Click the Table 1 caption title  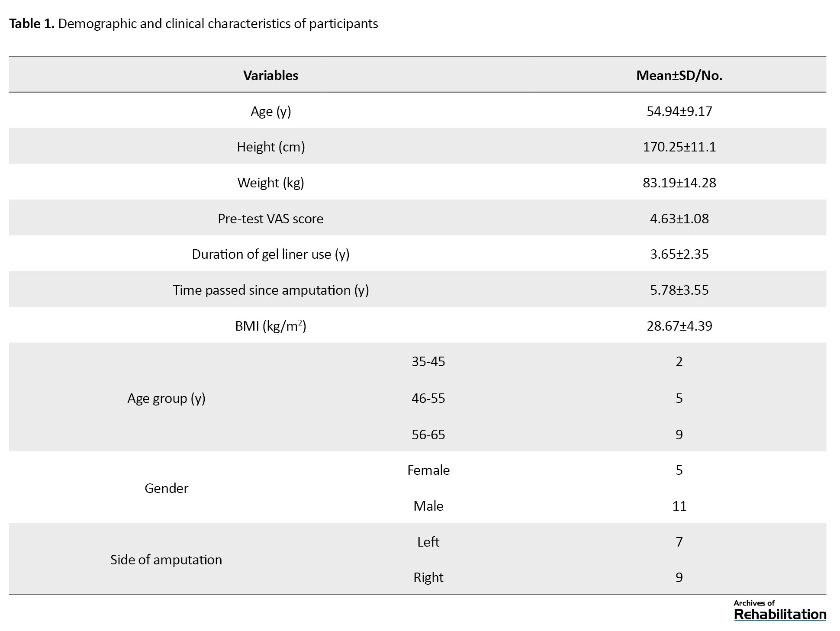pyautogui.click(x=193, y=23)
